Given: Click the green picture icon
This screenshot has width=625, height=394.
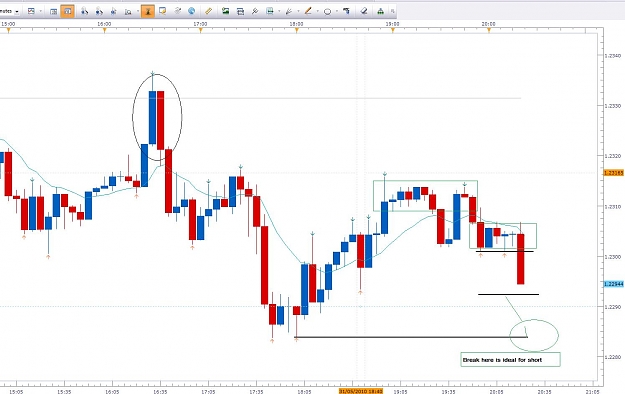Looking at the screenshot, I should pyautogui.click(x=226, y=11).
